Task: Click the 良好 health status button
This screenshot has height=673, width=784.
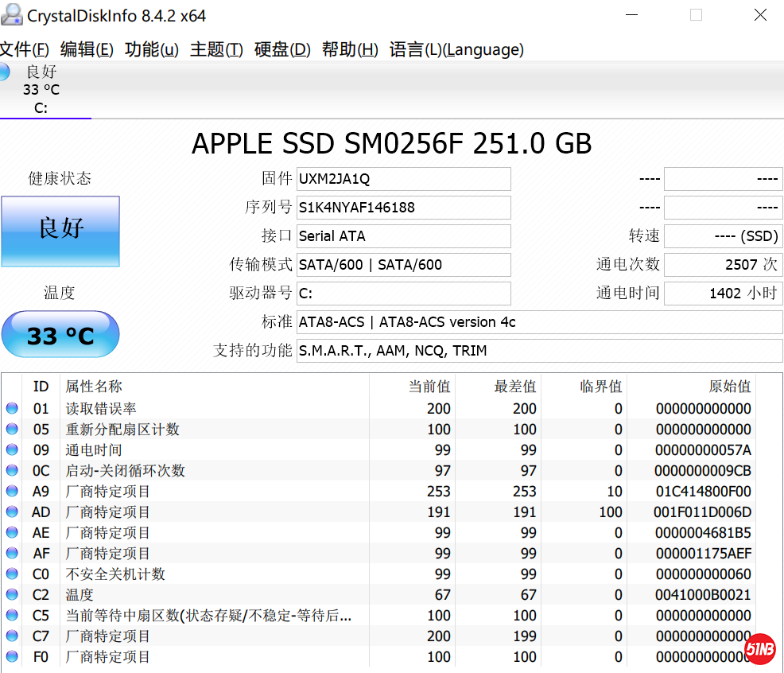Action: (x=60, y=231)
